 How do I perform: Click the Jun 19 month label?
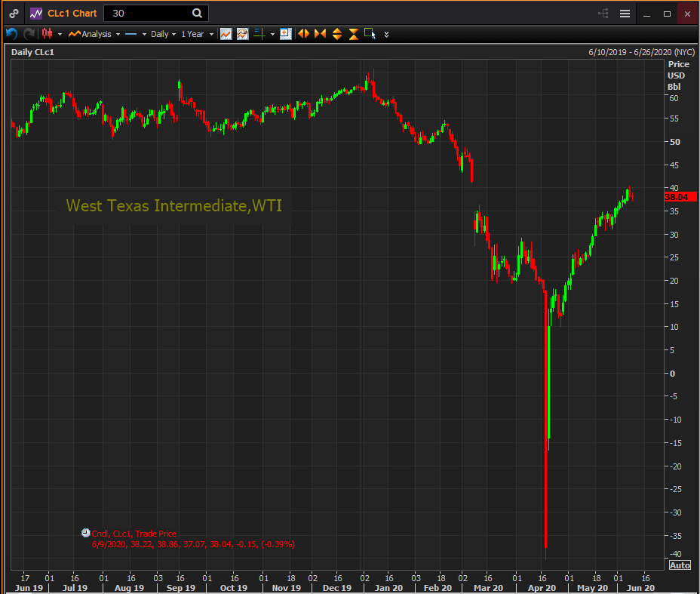pos(29,588)
